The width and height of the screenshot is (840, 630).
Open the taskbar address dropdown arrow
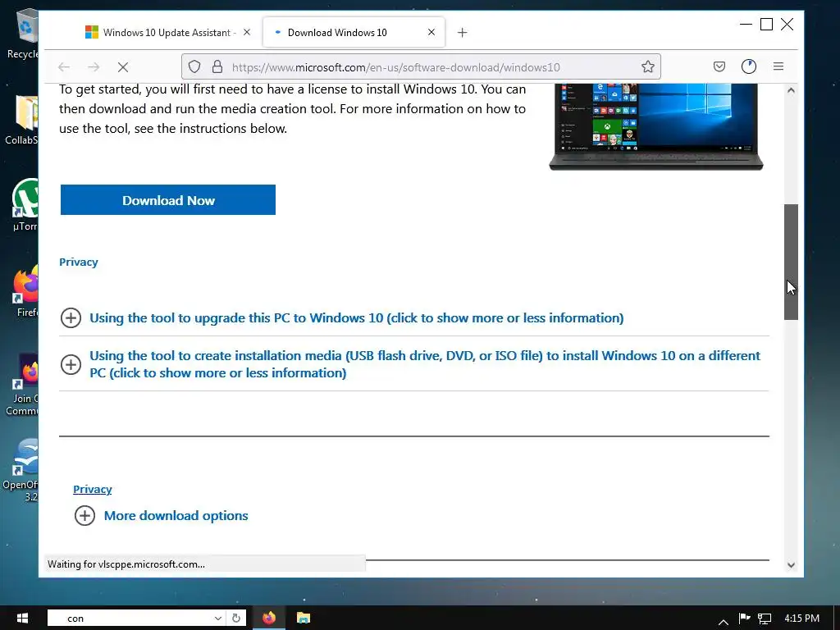click(x=218, y=619)
